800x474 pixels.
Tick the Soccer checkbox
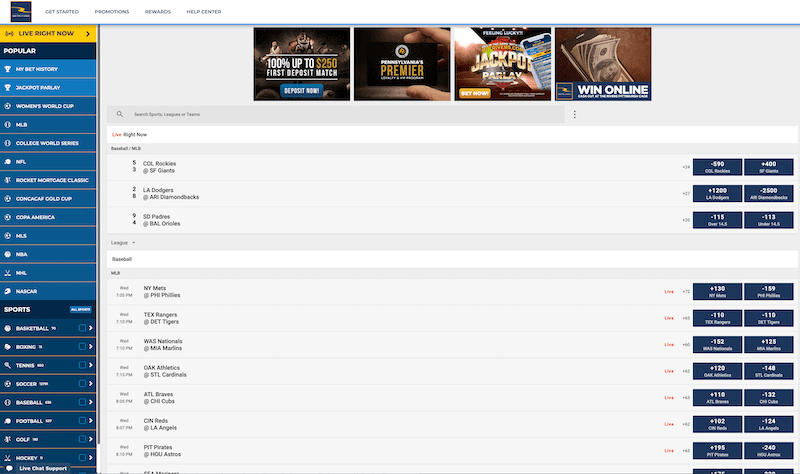click(x=82, y=383)
